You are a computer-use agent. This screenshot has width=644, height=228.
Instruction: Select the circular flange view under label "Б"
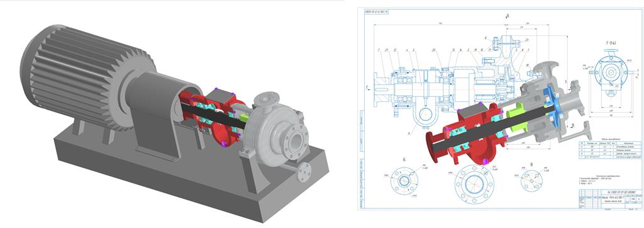[404, 181]
